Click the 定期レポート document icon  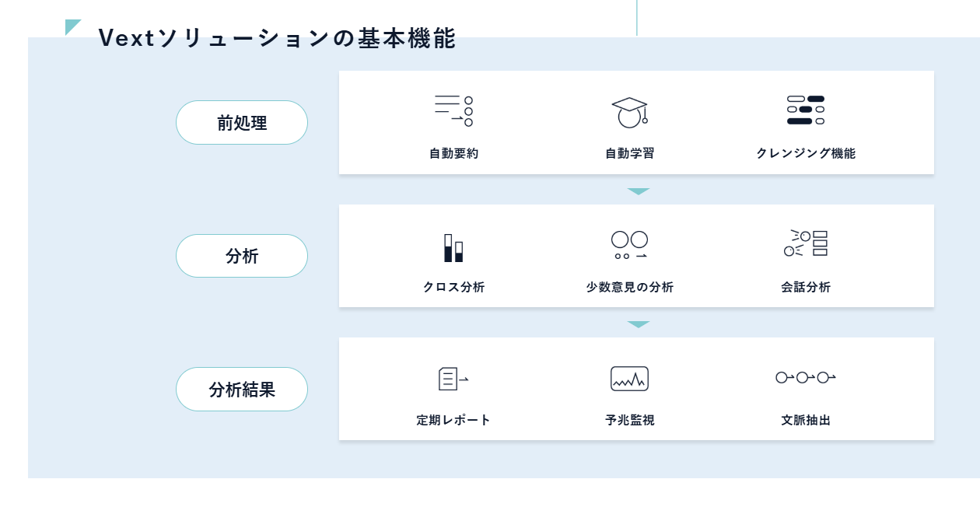(453, 379)
